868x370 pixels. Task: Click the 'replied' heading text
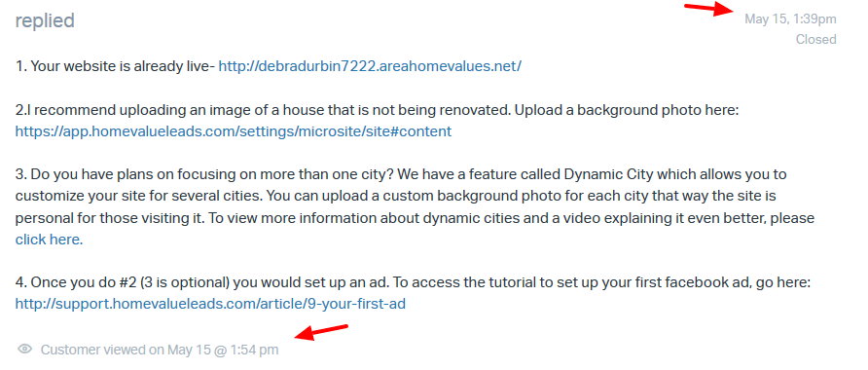coord(45,21)
